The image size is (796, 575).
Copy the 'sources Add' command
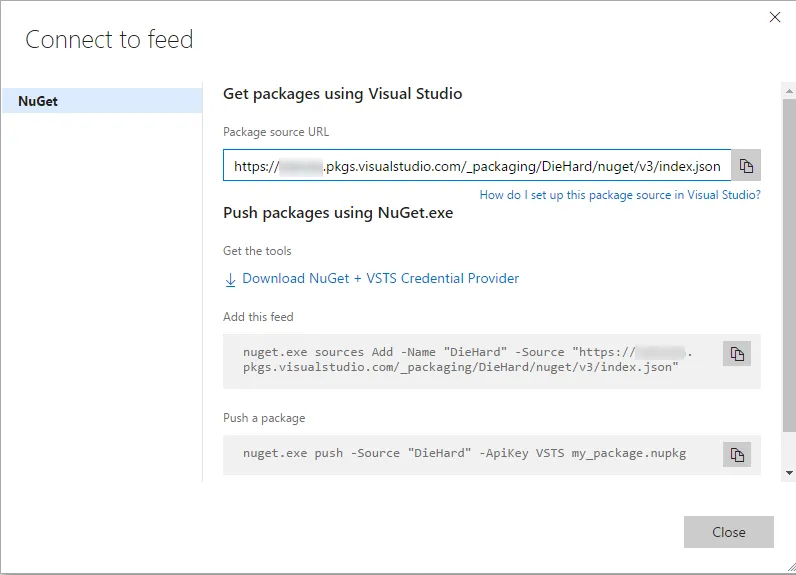pos(737,354)
